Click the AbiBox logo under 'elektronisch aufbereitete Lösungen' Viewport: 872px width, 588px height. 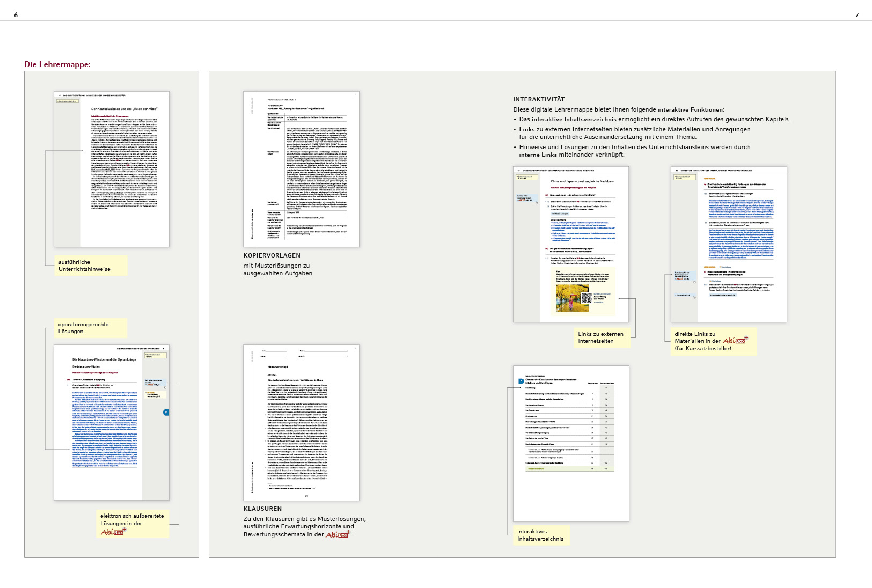(113, 532)
